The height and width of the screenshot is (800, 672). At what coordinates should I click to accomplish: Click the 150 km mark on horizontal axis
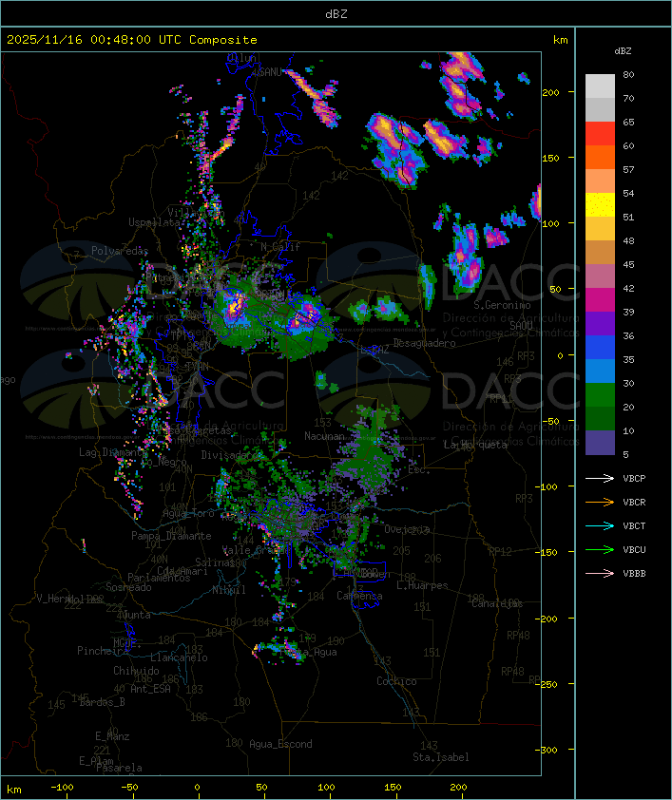pos(392,788)
